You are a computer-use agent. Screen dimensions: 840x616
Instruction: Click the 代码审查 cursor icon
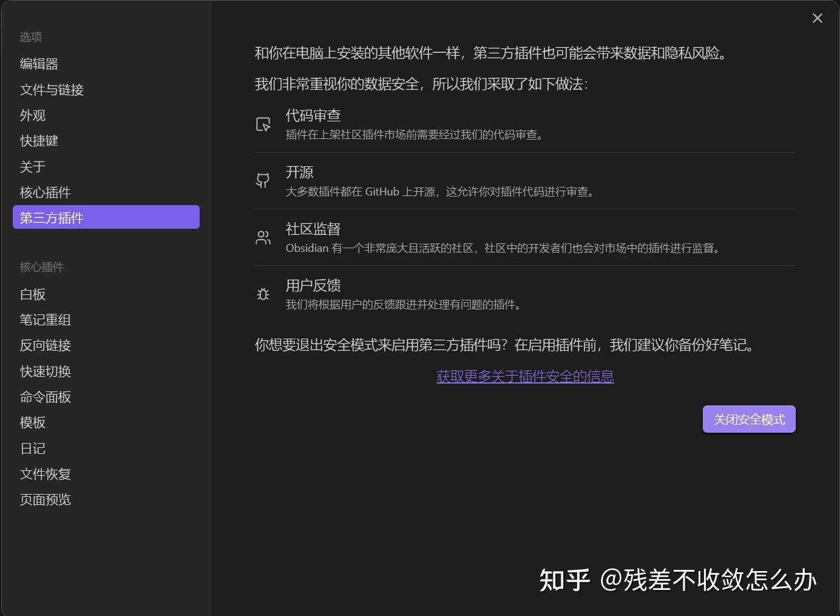pyautogui.click(x=263, y=124)
